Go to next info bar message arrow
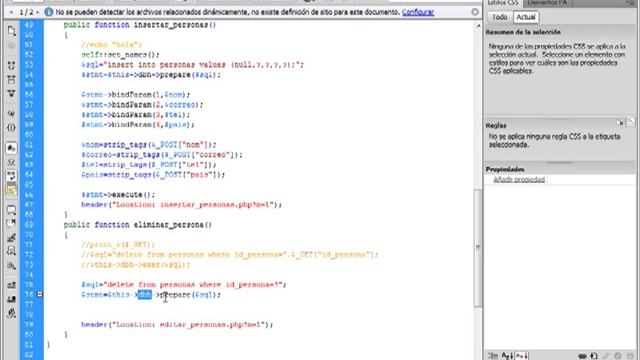Screen dimensions: 640x360 (x=38, y=12)
